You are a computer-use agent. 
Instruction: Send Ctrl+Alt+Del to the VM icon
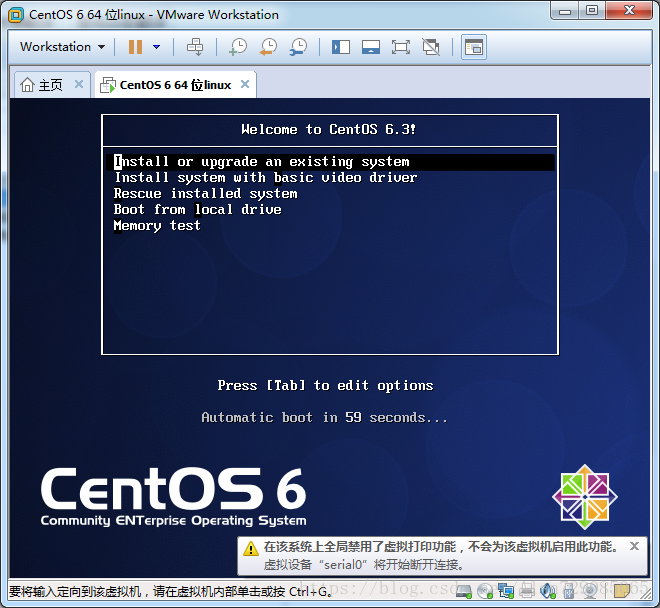195,47
